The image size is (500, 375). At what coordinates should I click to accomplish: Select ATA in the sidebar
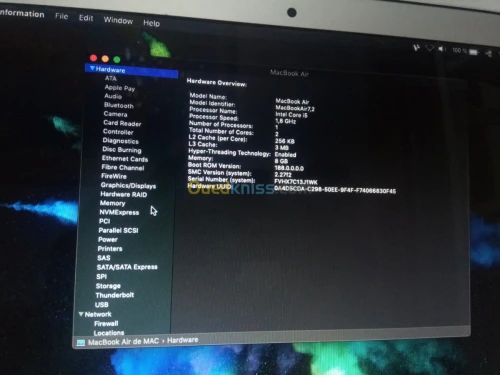pos(111,78)
